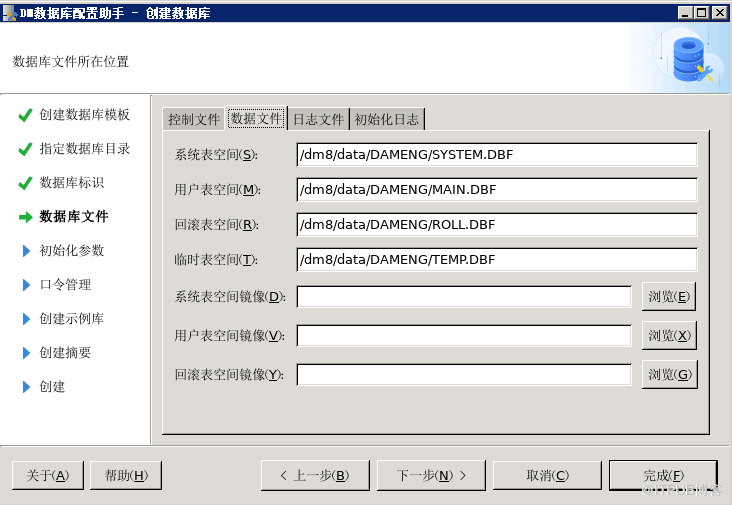This screenshot has height=505, width=732.
Task: Click the 临时表空间(T) label
Action: (216, 260)
